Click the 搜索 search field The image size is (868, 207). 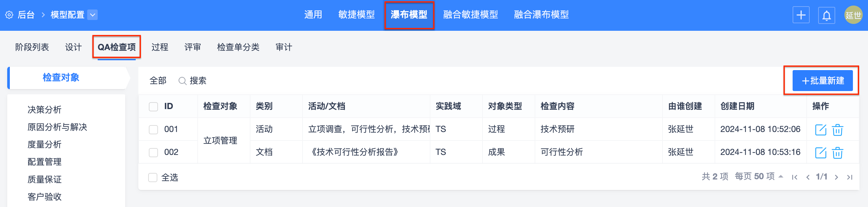pyautogui.click(x=193, y=81)
